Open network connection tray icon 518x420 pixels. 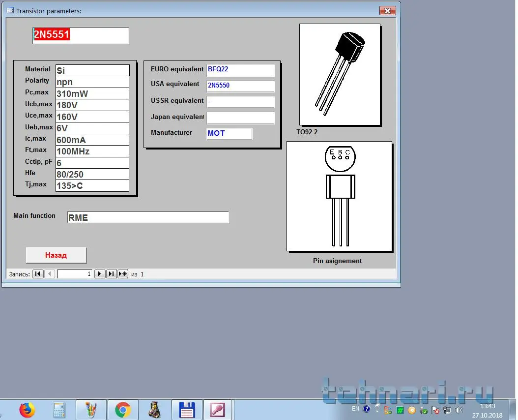[447, 410]
